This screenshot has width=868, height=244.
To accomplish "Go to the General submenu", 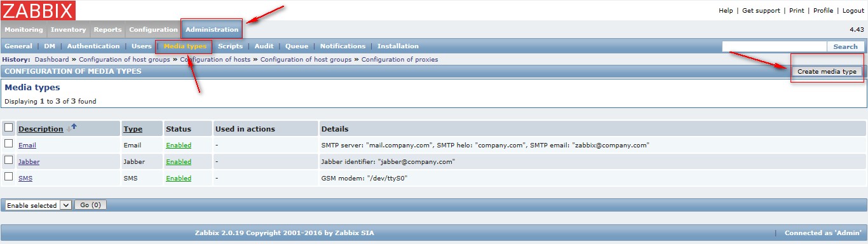I will coord(18,46).
